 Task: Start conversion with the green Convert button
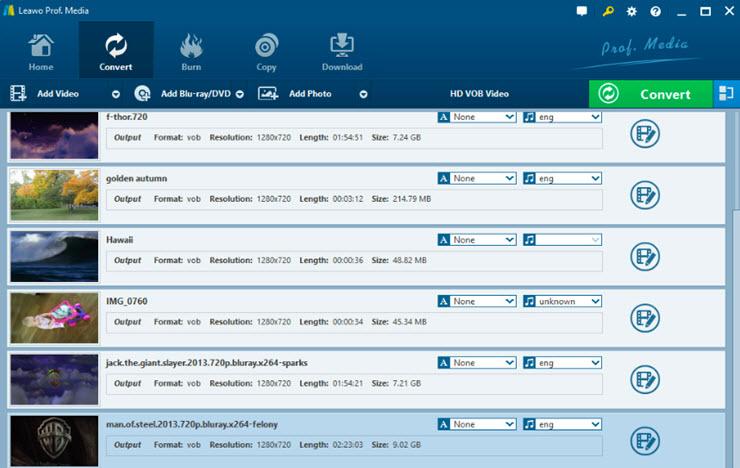tap(650, 94)
